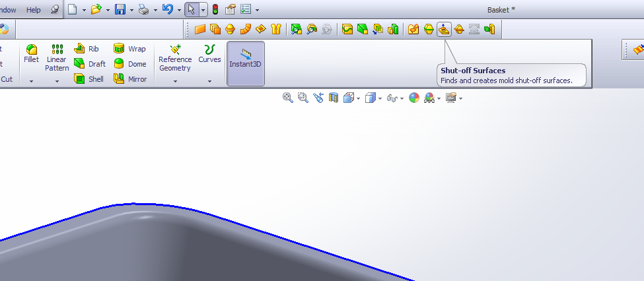Click the Split Line tool icon
The height and width of the screenshot is (281, 644).
(x=348, y=29)
